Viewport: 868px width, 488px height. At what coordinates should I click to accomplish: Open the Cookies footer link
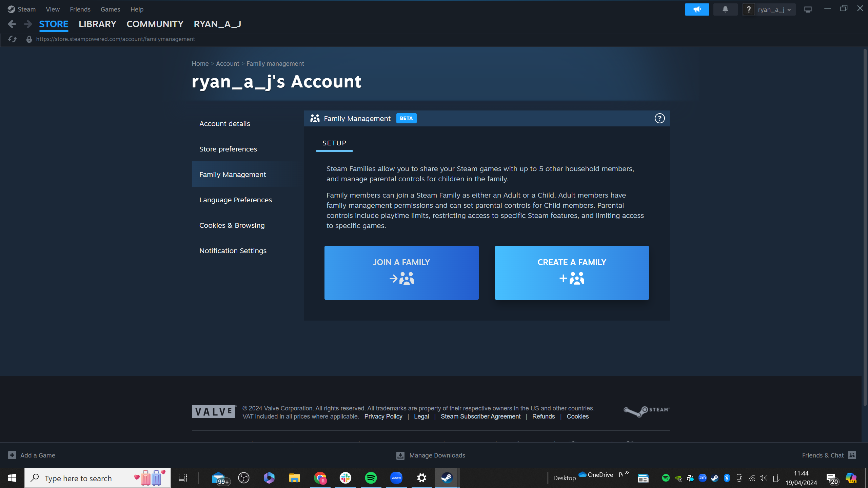click(x=578, y=416)
